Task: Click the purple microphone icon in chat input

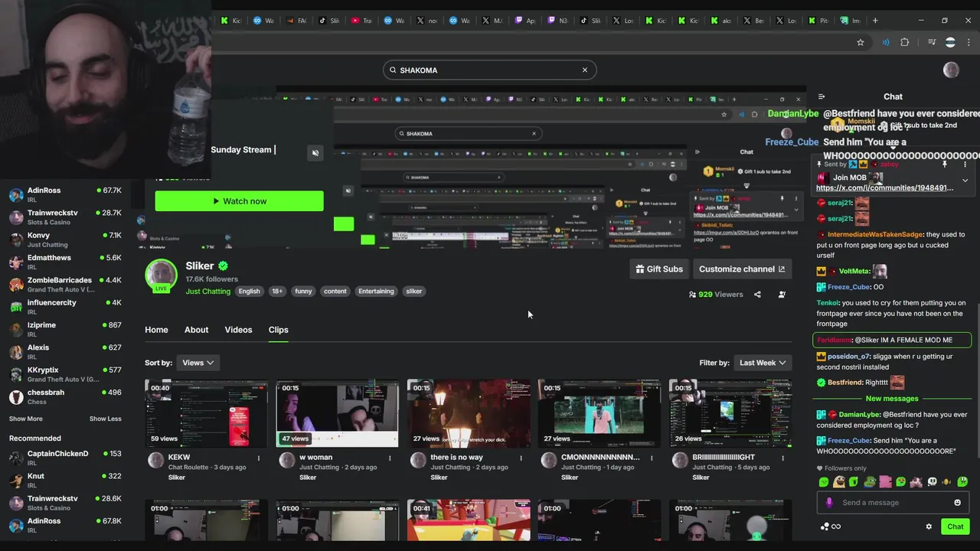Action: point(828,503)
